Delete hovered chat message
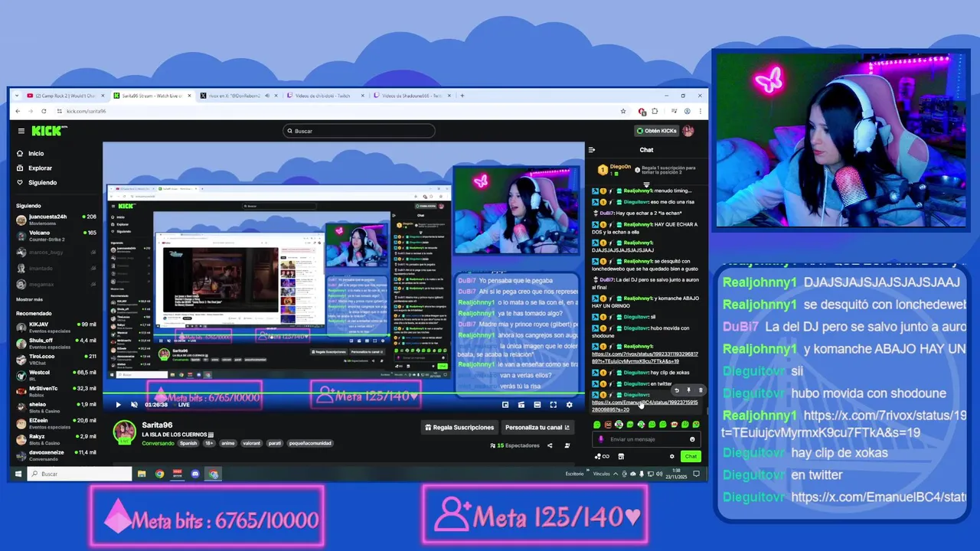The height and width of the screenshot is (551, 980). tap(700, 390)
